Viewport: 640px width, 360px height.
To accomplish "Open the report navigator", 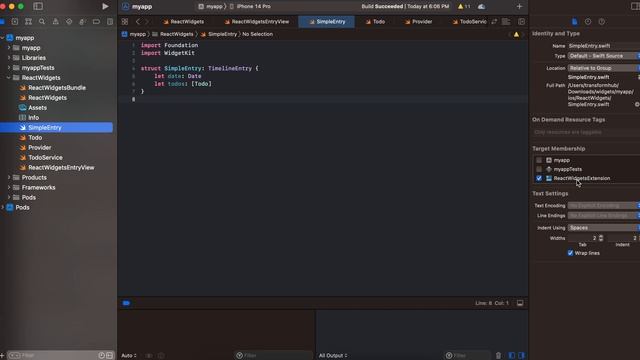I will (110, 22).
